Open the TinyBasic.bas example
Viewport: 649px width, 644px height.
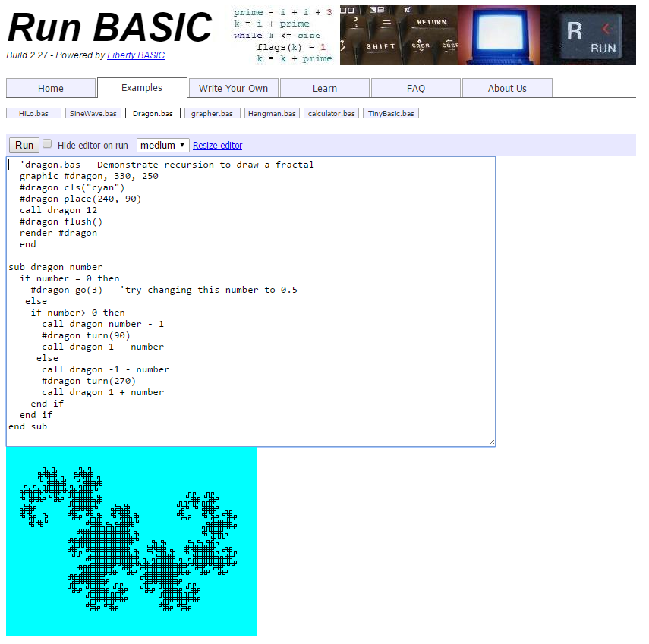[390, 112]
